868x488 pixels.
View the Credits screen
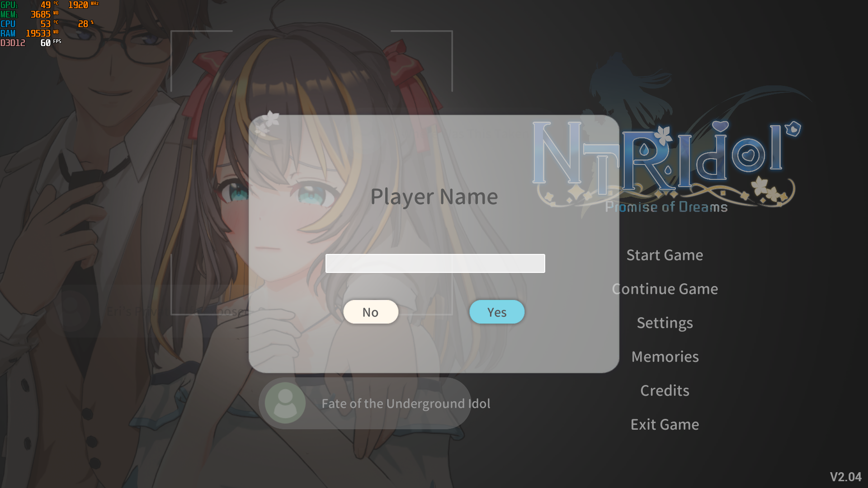point(665,391)
